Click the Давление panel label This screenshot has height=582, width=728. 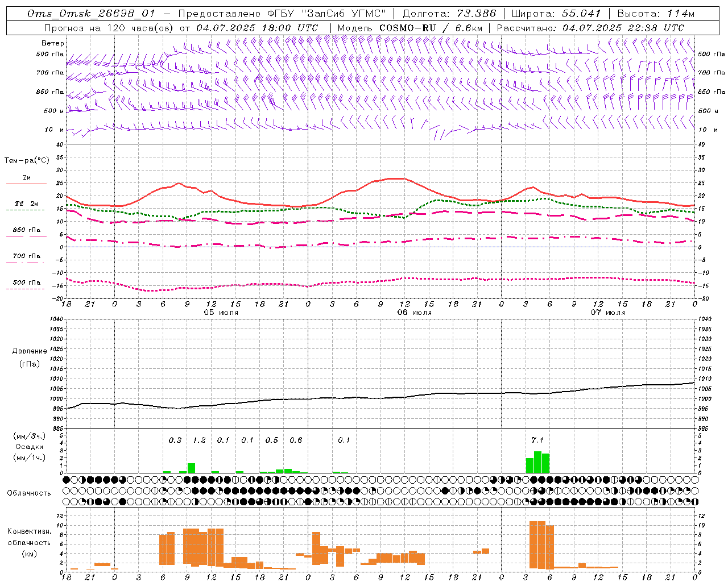(x=30, y=351)
